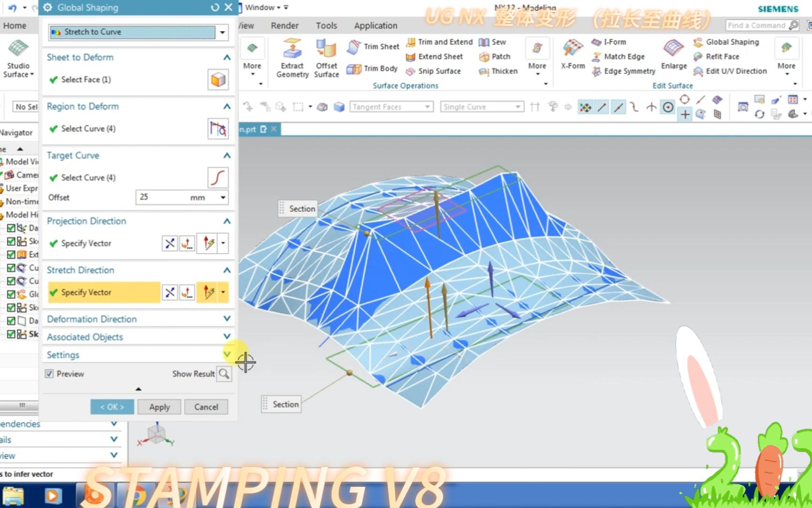Collapse the Target Curve section

tap(227, 155)
